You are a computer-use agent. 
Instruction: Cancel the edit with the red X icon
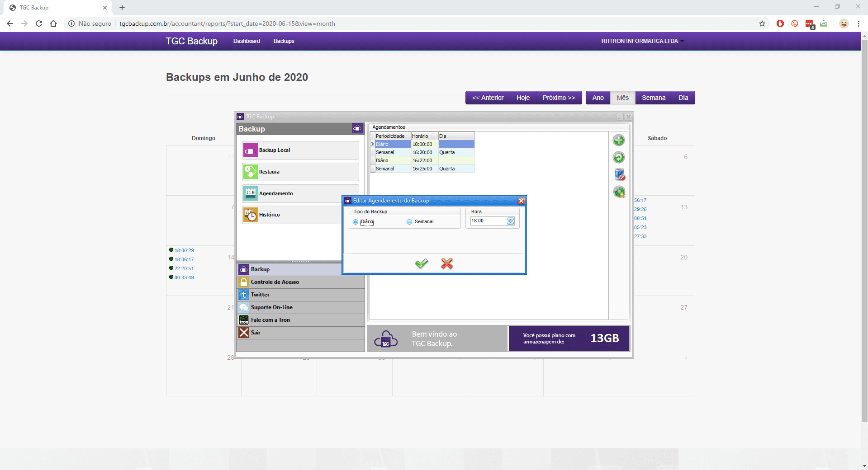coord(447,263)
